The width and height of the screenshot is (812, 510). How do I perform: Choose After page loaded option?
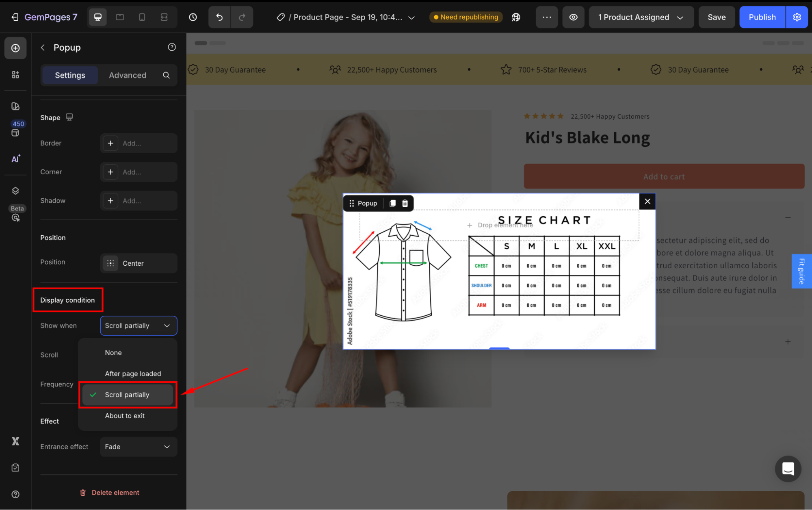[133, 373]
